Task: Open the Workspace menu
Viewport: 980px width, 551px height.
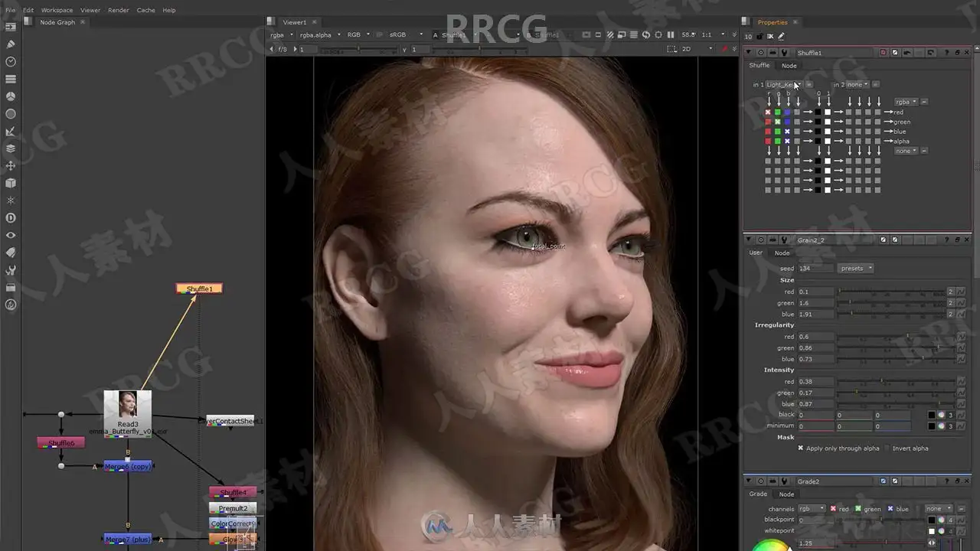Action: point(57,10)
